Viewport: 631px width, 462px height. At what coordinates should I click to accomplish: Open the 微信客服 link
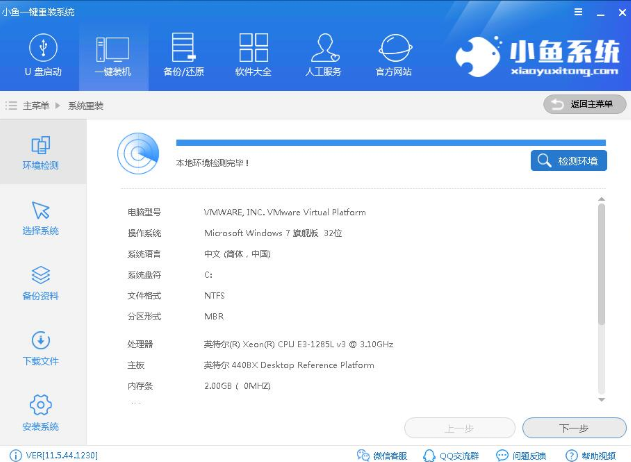click(381, 454)
